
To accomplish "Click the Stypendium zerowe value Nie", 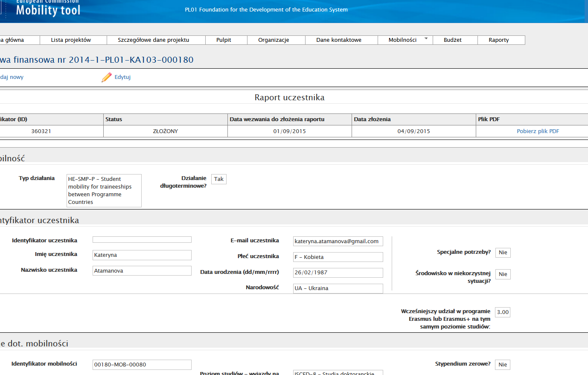I will click(x=503, y=365).
